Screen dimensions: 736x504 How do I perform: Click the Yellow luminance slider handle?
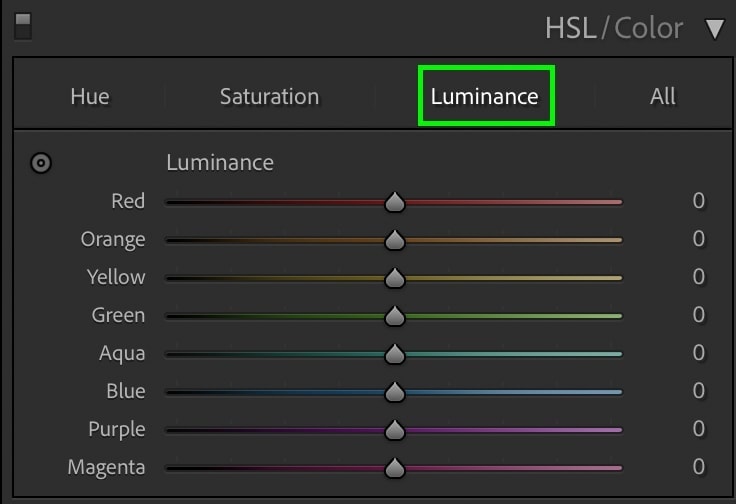tap(395, 278)
